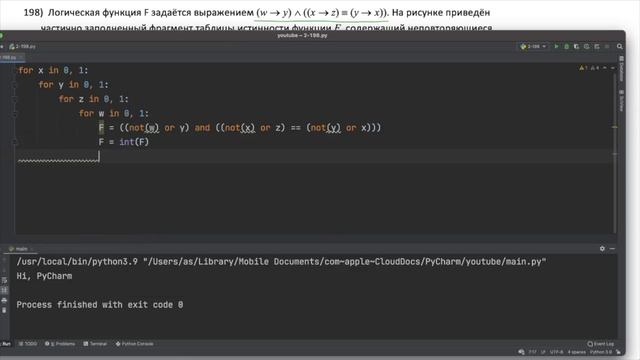Change UTF-8 file encoding in status bar
This screenshot has height=360, width=640.
point(556,352)
